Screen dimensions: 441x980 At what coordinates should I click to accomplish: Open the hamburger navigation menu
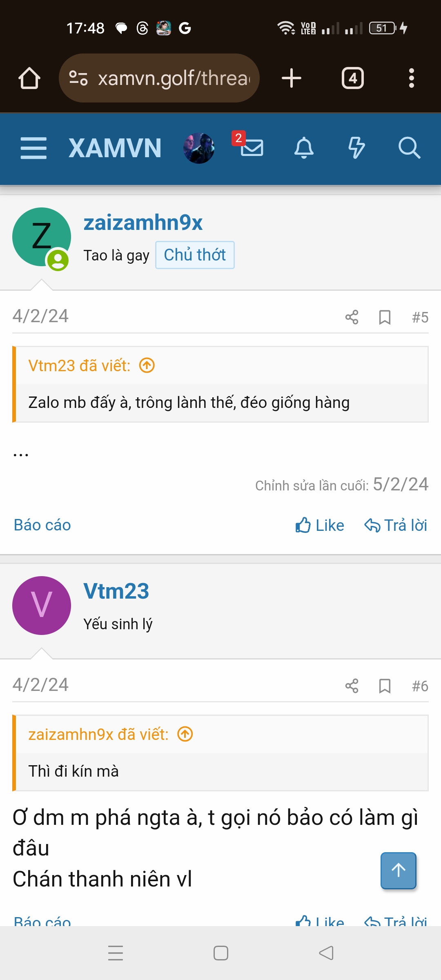pyautogui.click(x=33, y=148)
